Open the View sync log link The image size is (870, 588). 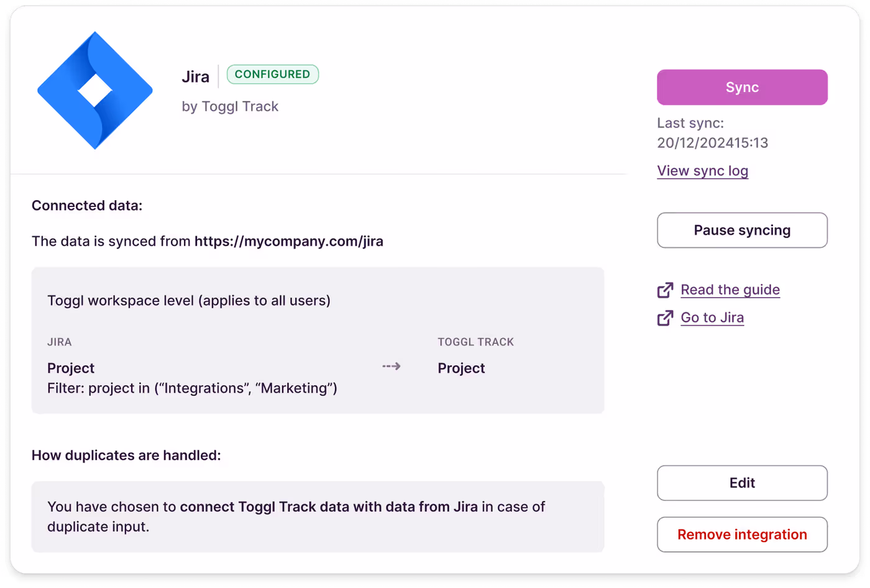702,171
